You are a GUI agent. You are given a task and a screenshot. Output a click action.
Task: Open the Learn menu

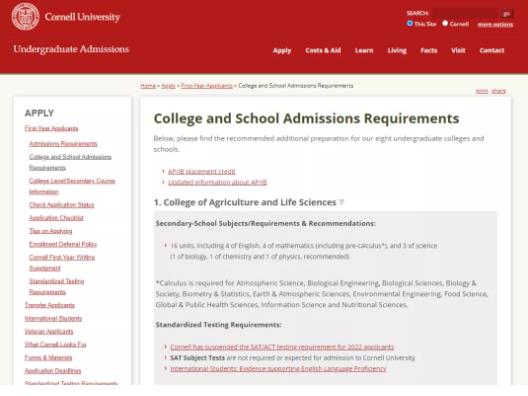click(364, 51)
